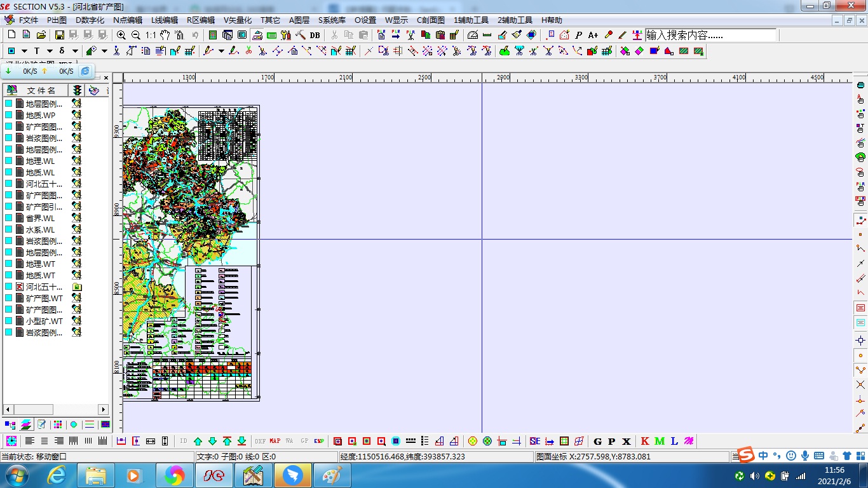The image size is (868, 488).
Task: Click the Windows Start button
Action: (x=17, y=475)
